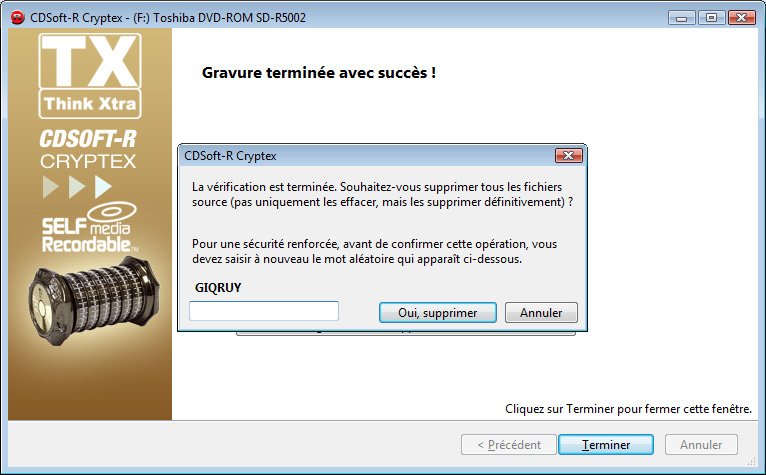Screen dimensions: 766x475
Task: Click the resize grip in window corner
Action: [751, 461]
